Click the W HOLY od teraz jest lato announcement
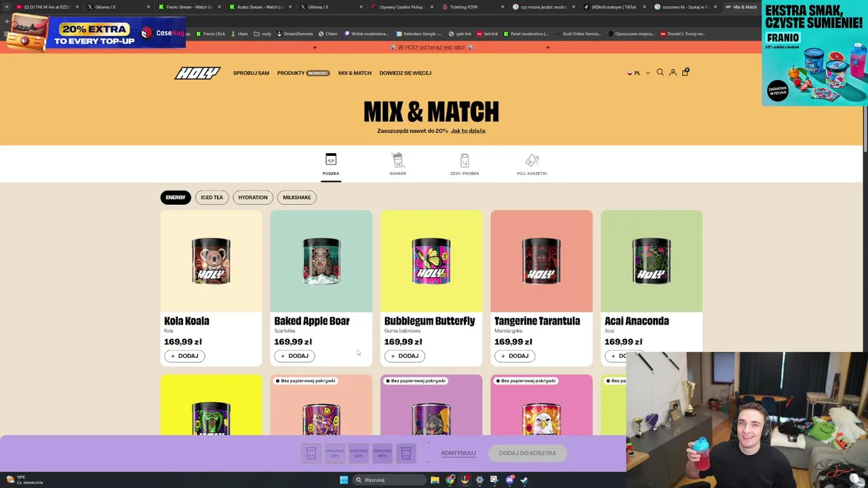Viewport: 868px width, 488px height. pyautogui.click(x=431, y=47)
